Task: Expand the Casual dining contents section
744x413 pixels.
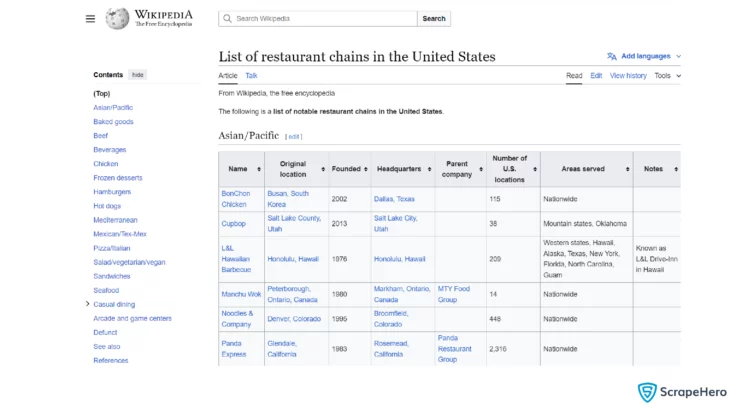Action: point(87,304)
